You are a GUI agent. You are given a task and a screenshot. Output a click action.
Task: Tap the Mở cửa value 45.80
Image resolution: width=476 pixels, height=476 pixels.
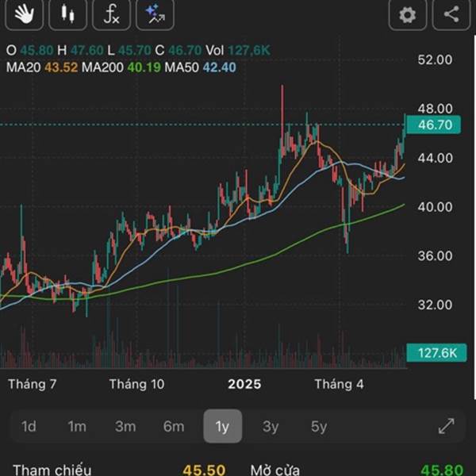(442, 470)
